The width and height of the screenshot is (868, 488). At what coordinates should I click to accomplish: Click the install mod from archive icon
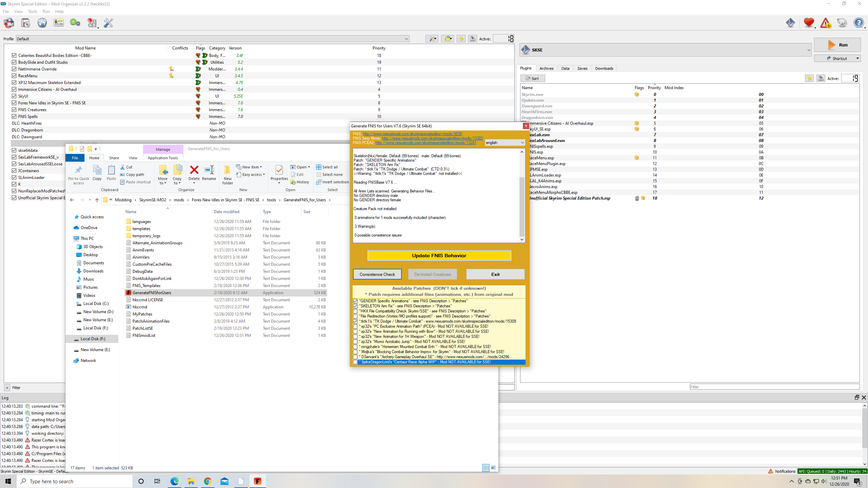(x=26, y=23)
